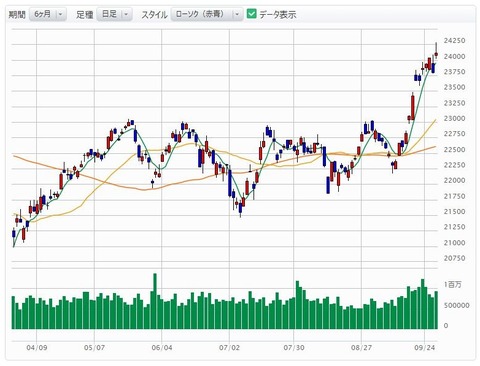Click the 21750 price axis label

[454, 196]
